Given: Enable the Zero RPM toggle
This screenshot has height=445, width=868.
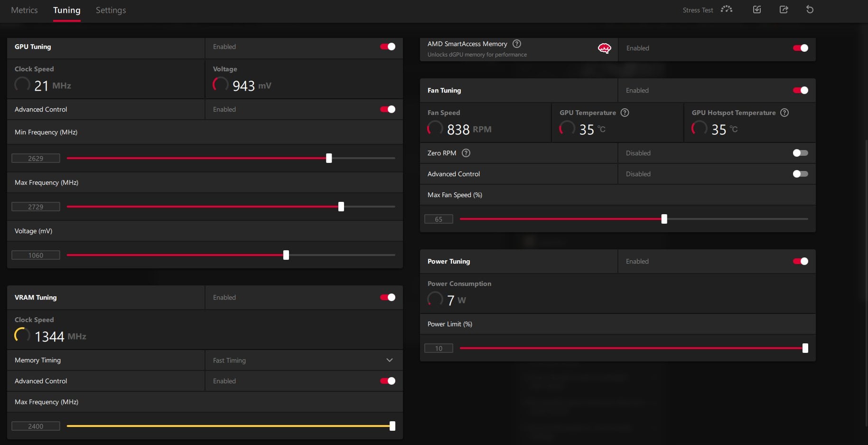Looking at the screenshot, I should [801, 153].
